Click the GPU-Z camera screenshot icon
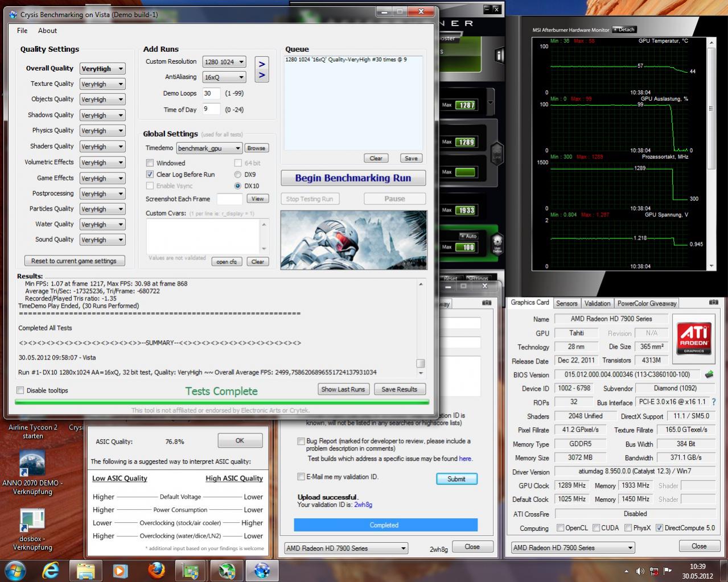Screen dimensions: 728x582 point(713,303)
